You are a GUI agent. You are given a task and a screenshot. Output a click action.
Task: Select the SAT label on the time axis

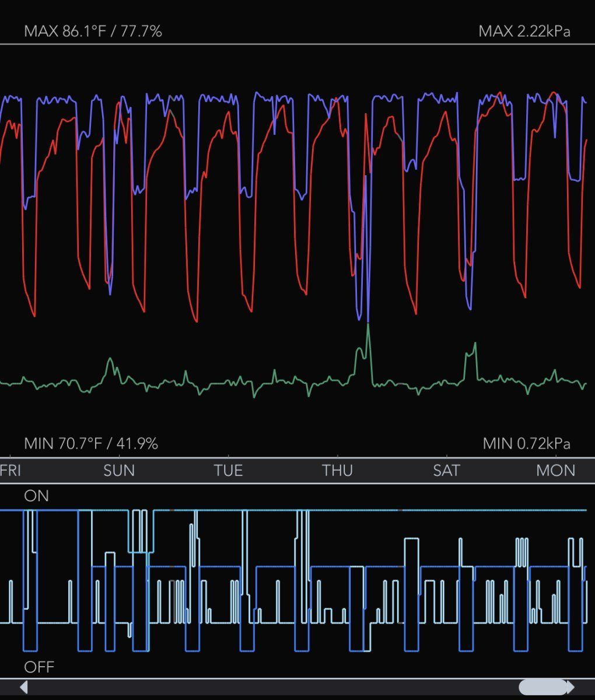(446, 470)
